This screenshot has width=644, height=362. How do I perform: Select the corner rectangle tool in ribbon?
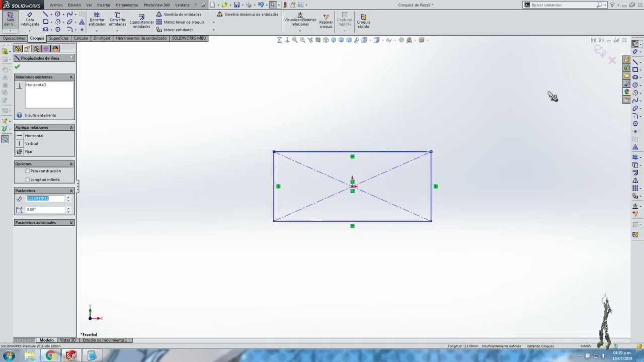[x=46, y=22]
